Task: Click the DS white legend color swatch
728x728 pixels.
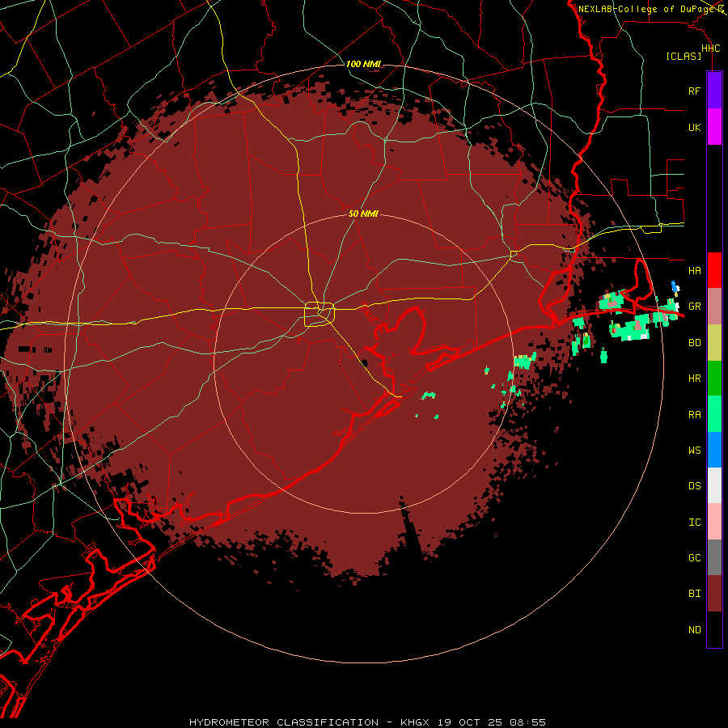Action: tap(714, 485)
